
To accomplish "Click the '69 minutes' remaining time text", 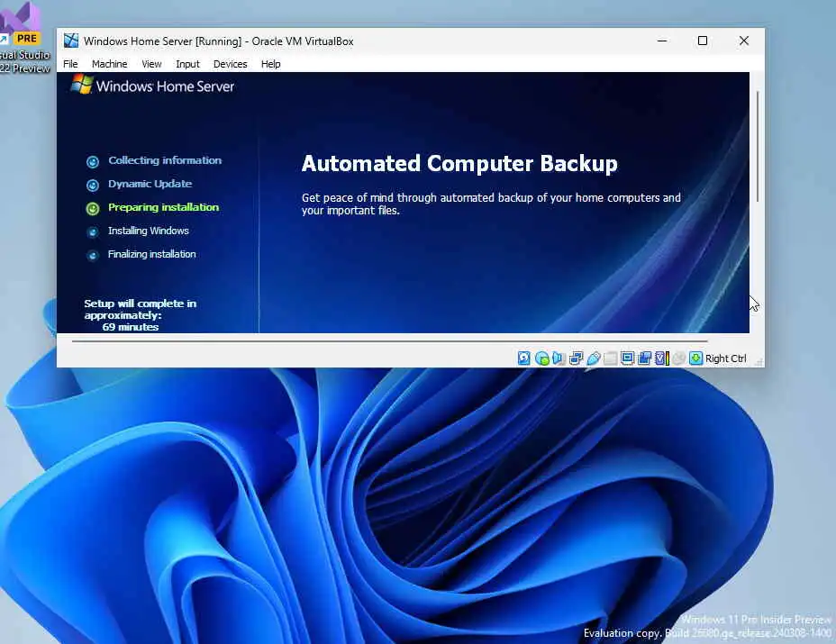I will pyautogui.click(x=131, y=327).
